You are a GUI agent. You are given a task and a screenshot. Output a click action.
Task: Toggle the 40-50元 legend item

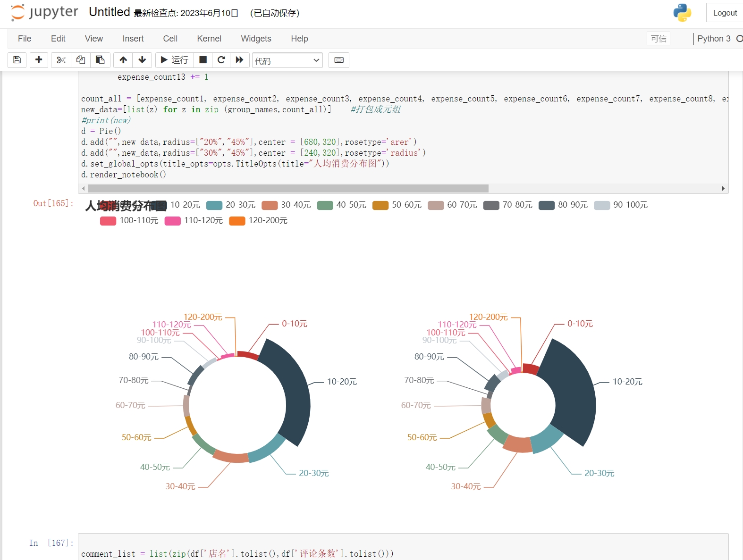point(342,205)
